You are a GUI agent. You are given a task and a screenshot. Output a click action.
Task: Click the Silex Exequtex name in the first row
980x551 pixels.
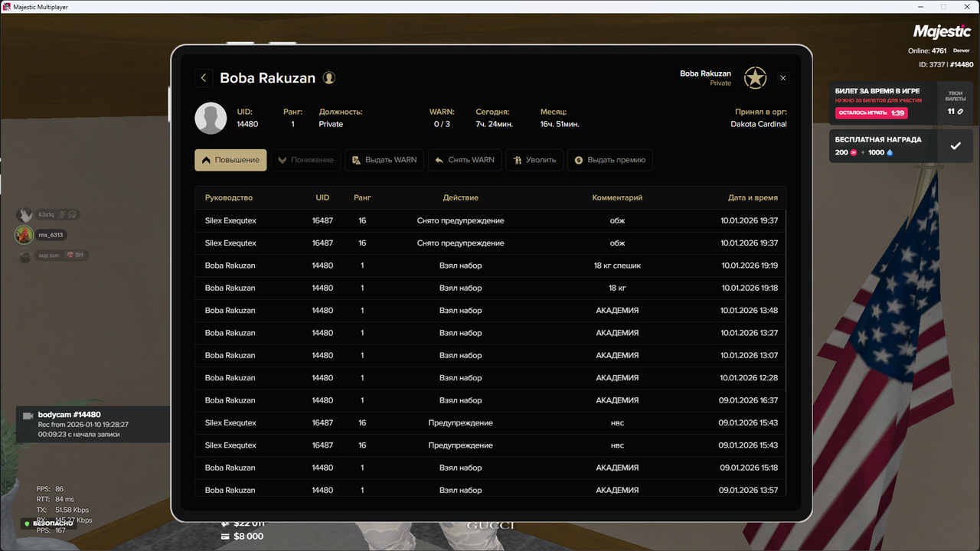click(x=230, y=220)
